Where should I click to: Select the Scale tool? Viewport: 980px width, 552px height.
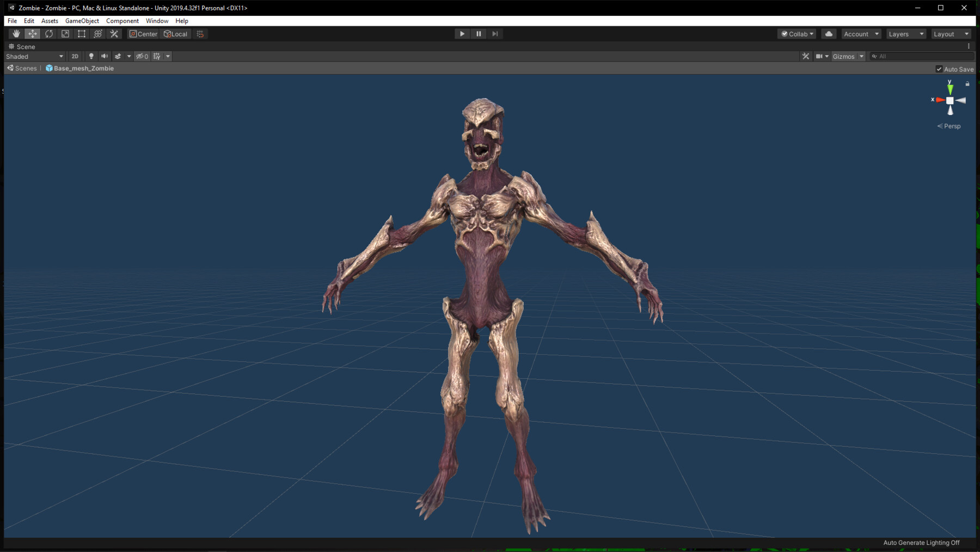(x=65, y=33)
